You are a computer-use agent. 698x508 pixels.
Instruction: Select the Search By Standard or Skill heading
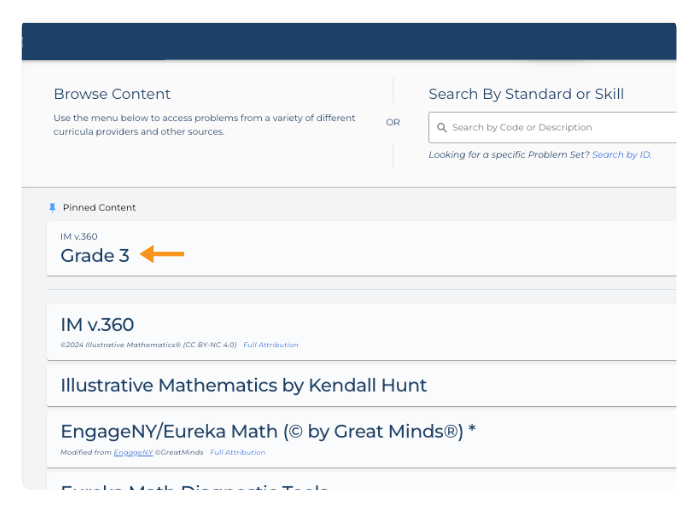[x=526, y=94]
